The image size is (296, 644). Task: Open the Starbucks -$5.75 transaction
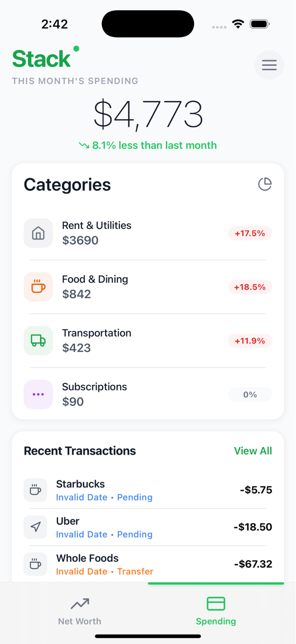tap(151, 490)
